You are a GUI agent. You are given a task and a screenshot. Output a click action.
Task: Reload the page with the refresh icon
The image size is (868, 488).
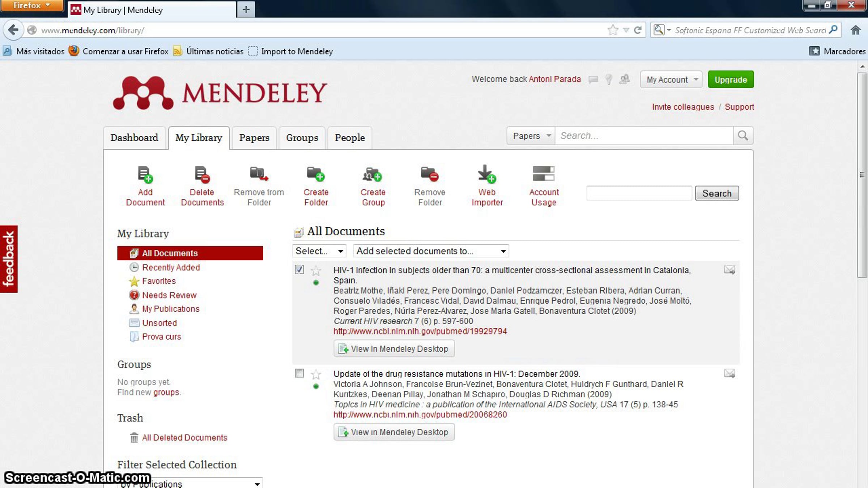click(x=638, y=30)
